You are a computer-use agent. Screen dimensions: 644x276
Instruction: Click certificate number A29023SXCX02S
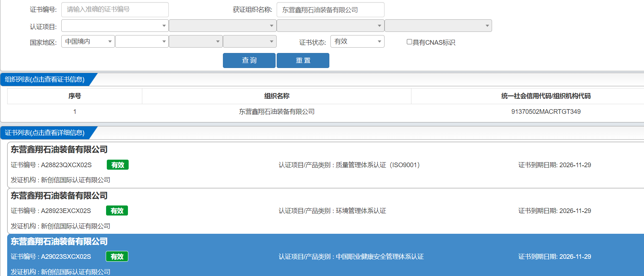pos(66,257)
